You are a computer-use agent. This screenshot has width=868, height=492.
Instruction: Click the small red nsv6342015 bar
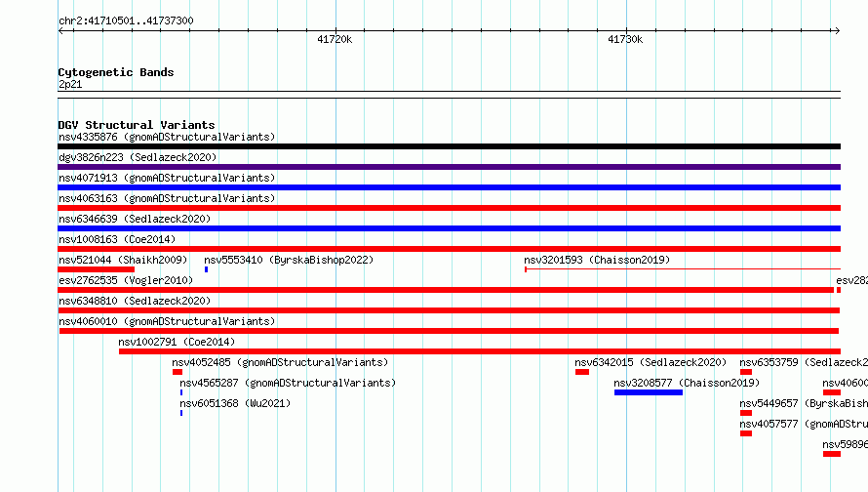pyautogui.click(x=582, y=372)
